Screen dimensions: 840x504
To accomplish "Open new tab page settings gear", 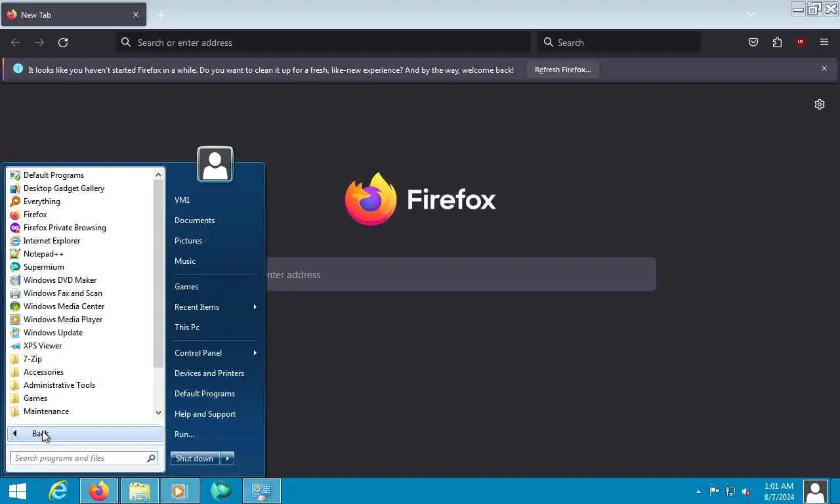I will (x=820, y=104).
